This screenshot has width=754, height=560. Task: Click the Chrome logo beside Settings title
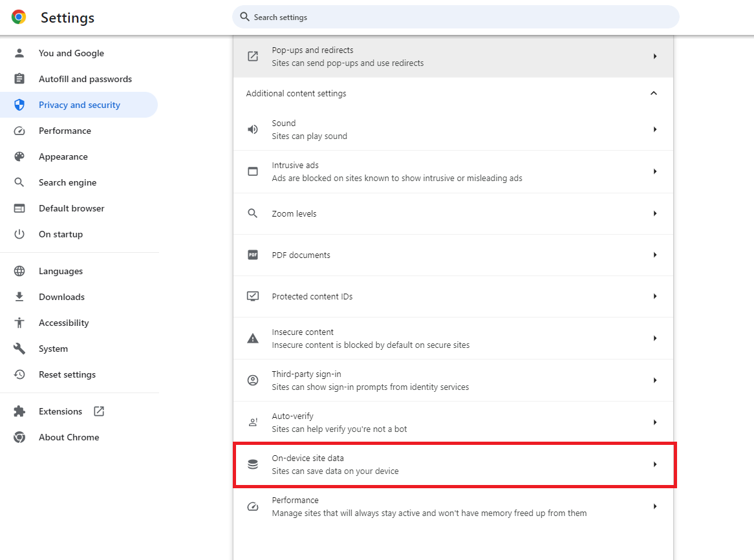point(19,17)
